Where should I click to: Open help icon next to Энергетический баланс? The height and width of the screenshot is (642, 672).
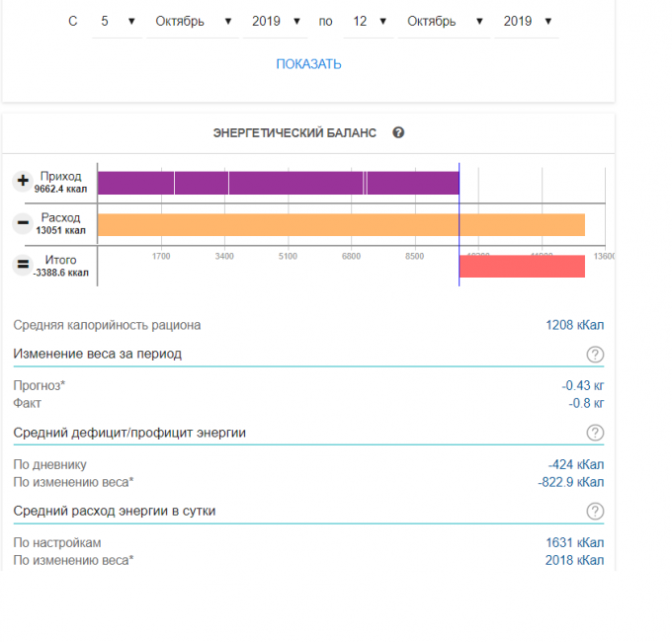pos(398,132)
